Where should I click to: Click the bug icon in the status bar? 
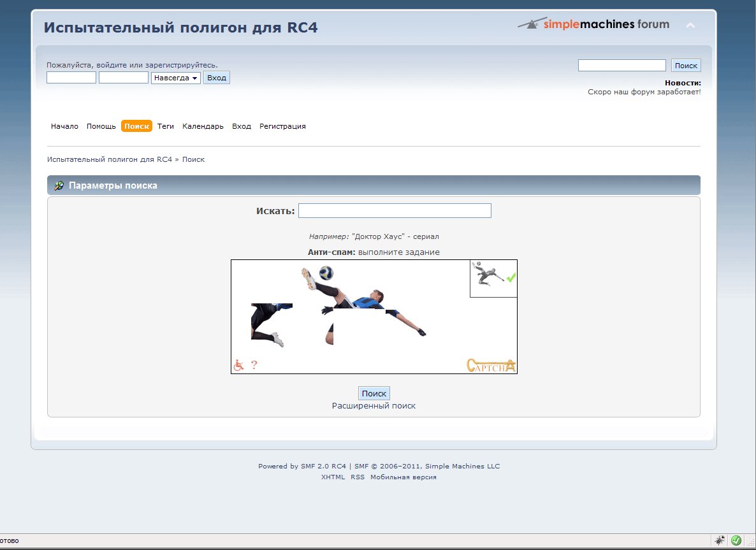(x=720, y=540)
